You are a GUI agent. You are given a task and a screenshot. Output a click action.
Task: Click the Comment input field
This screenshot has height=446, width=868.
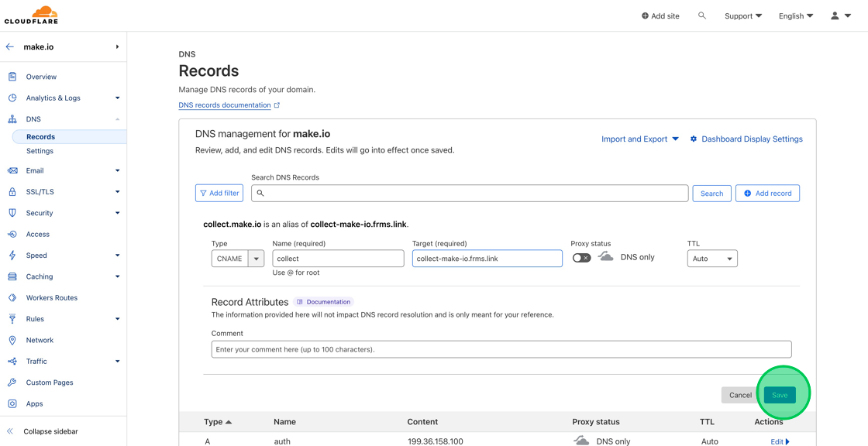pos(501,348)
